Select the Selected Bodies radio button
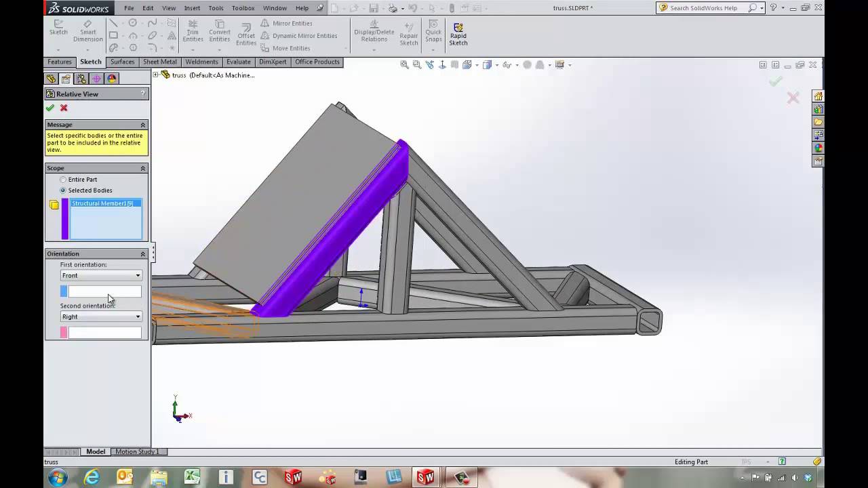 (63, 190)
